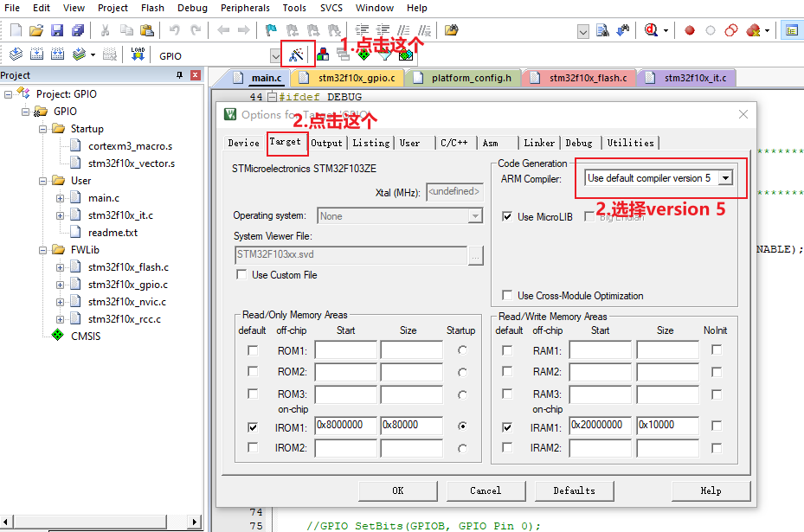Click Find in Files icon
This screenshot has width=804, height=532.
(602, 31)
